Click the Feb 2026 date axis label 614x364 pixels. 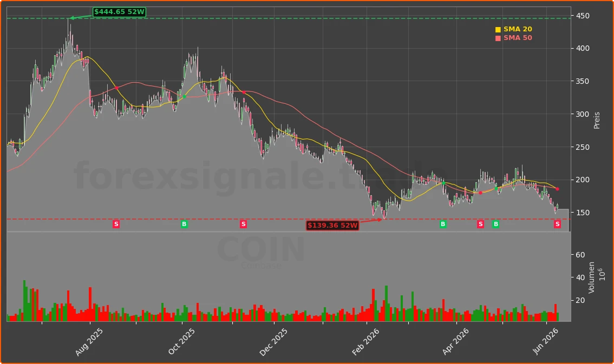pyautogui.click(x=365, y=342)
